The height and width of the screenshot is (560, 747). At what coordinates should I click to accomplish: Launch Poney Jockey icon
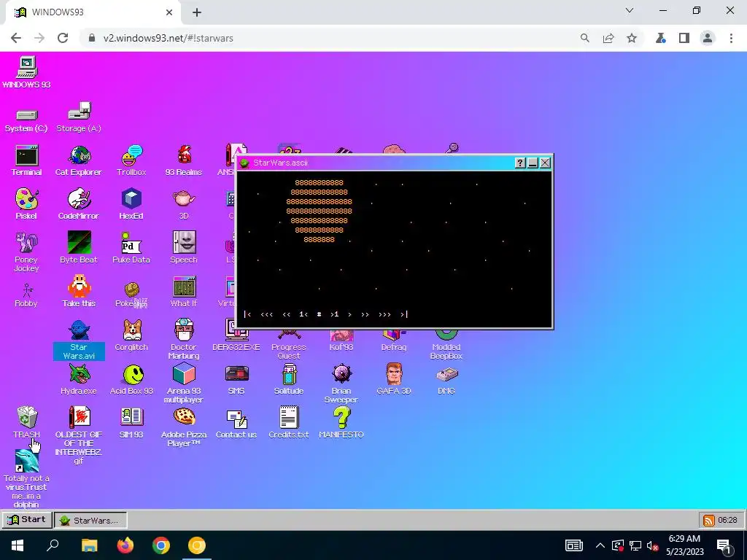point(27,243)
